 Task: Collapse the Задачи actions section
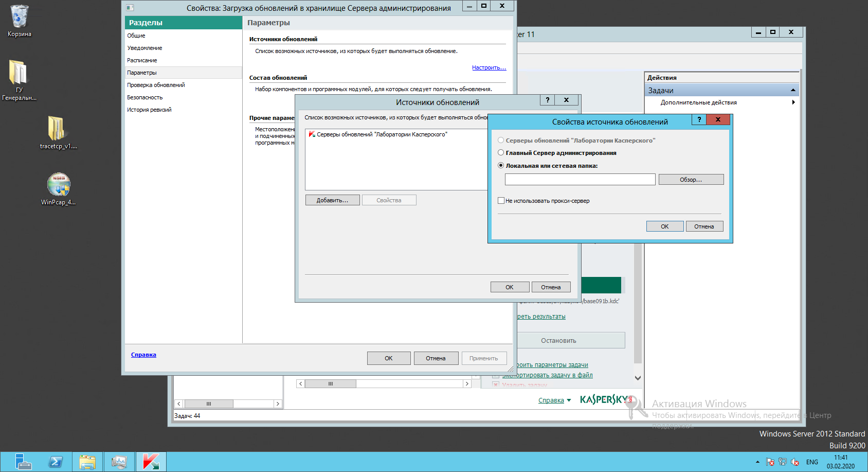[x=793, y=91]
